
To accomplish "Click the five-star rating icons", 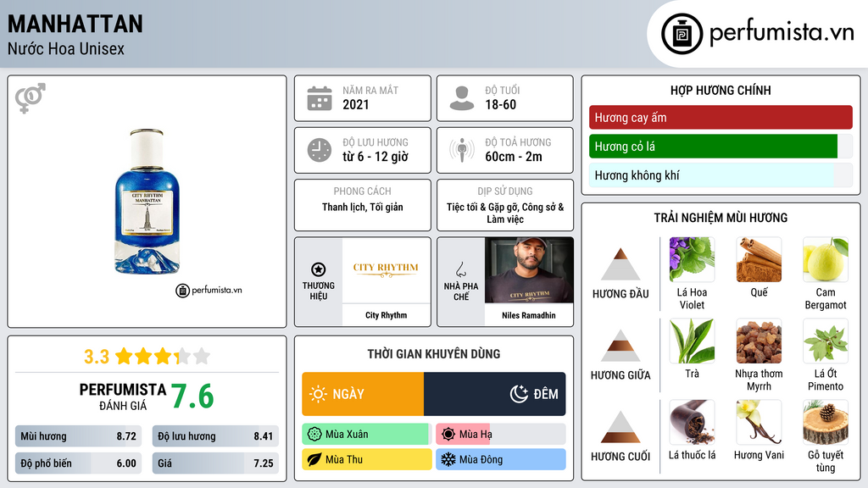I will point(163,357).
